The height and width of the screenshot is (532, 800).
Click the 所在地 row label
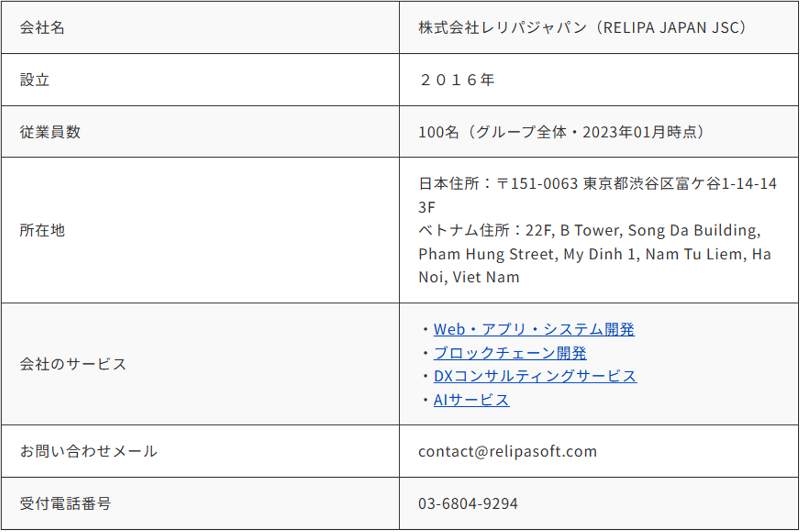[x=42, y=230]
